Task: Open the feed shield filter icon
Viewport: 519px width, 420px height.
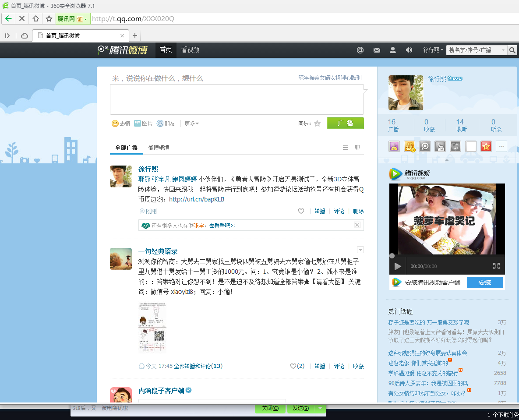Action: (x=357, y=148)
